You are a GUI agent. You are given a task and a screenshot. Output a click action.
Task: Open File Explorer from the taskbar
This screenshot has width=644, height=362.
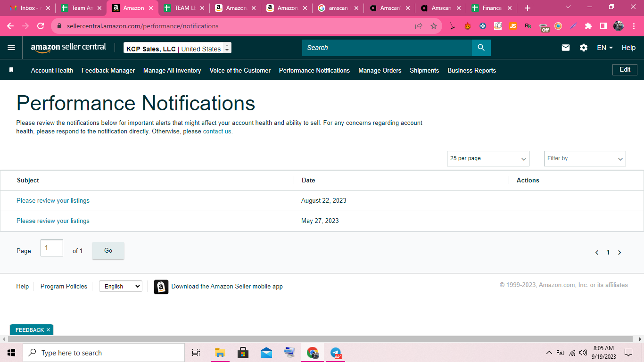pyautogui.click(x=220, y=353)
